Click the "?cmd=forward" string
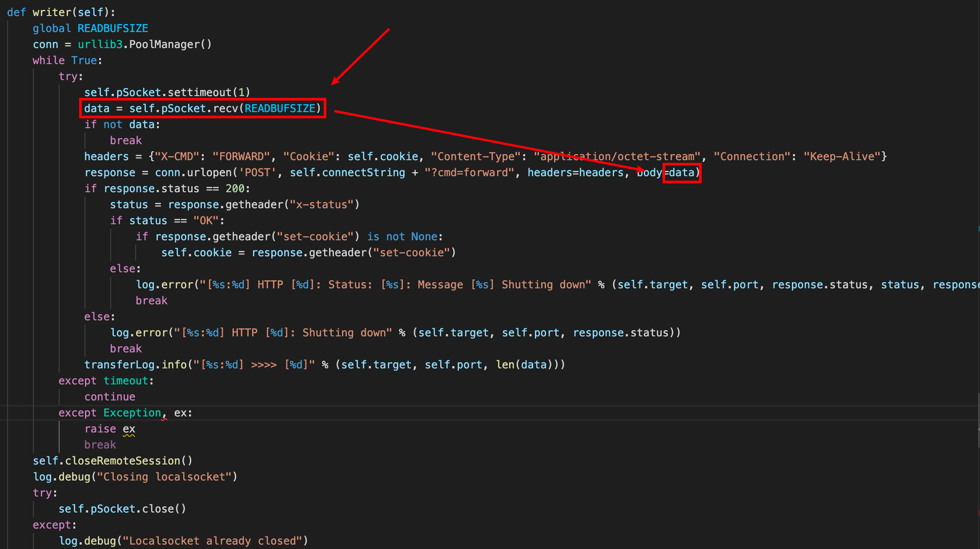Viewport: 980px width, 549px height. pos(469,173)
